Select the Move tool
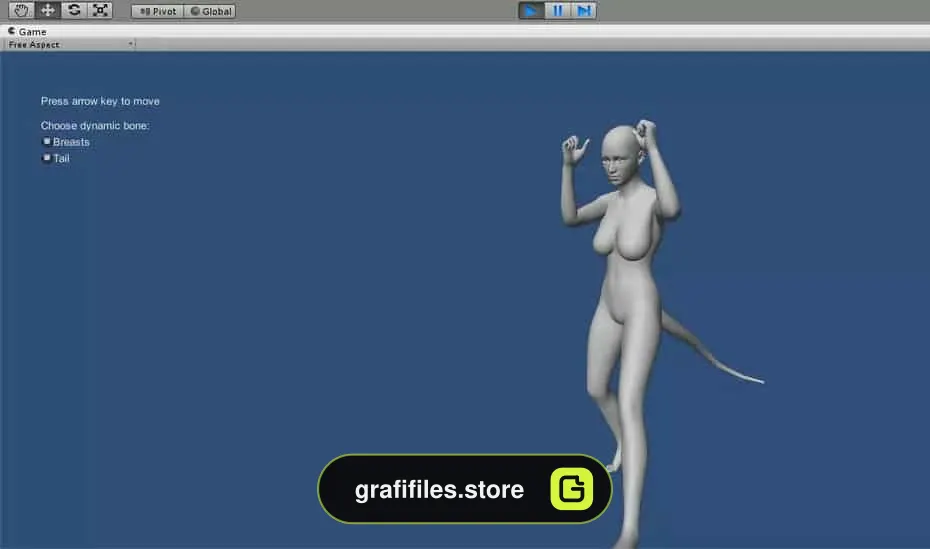Screen dimensions: 930x549 point(47,10)
